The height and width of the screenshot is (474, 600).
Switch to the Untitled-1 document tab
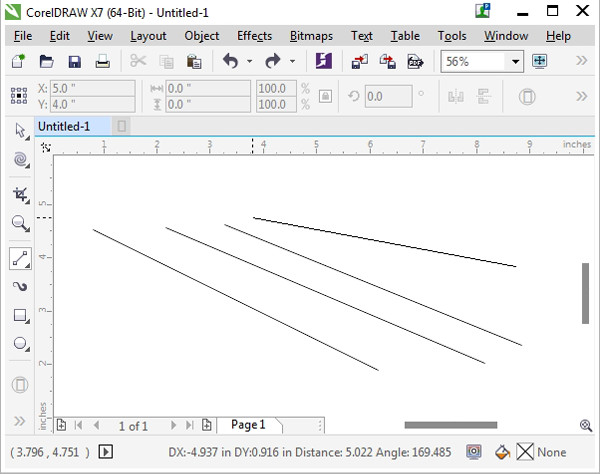(73, 126)
